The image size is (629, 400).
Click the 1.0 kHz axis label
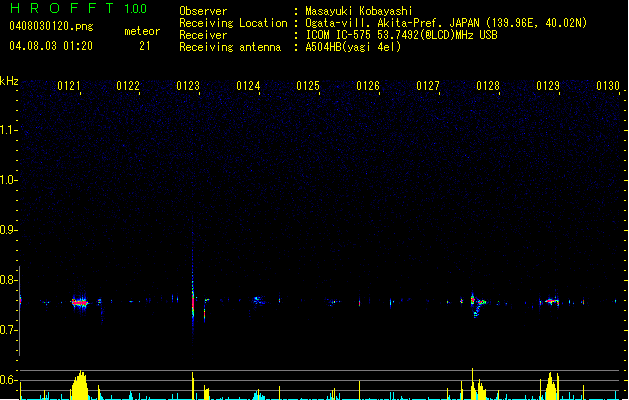[x=8, y=180]
